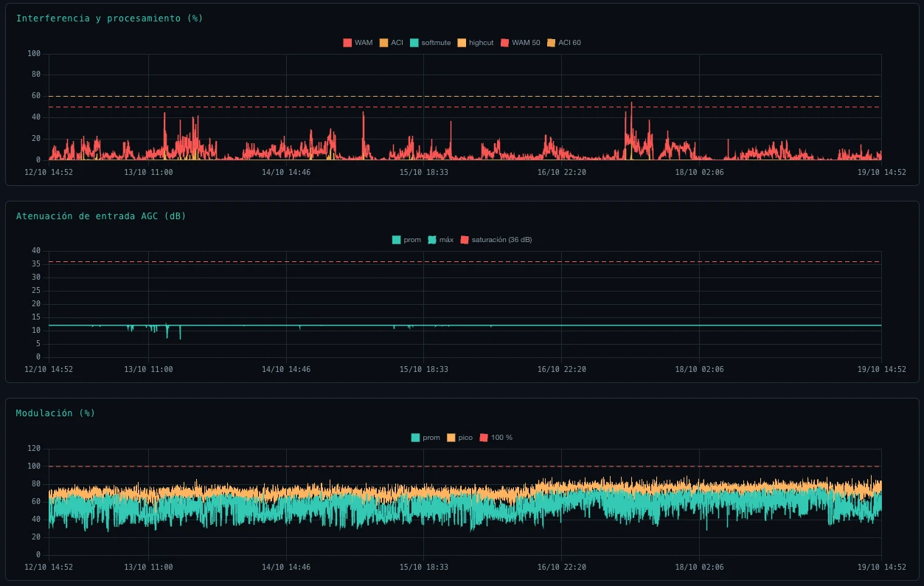Click y-axis value 40 in AGC chart
924x586 pixels.
(x=36, y=251)
